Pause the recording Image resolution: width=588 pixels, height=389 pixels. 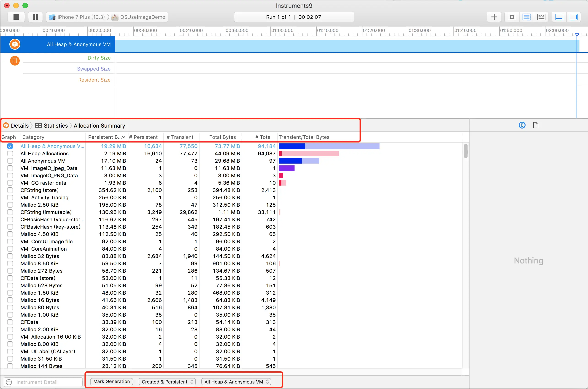point(36,17)
